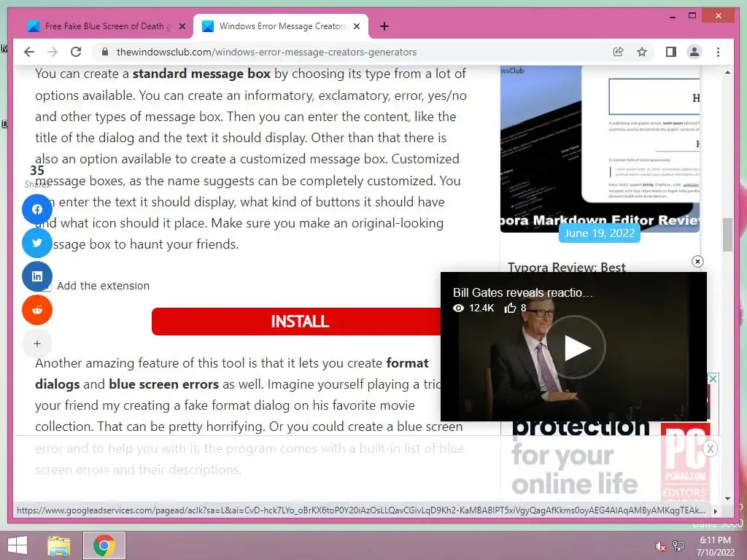747x560 pixels.
Task: Click the June 19, 2022 date badge
Action: click(x=600, y=233)
